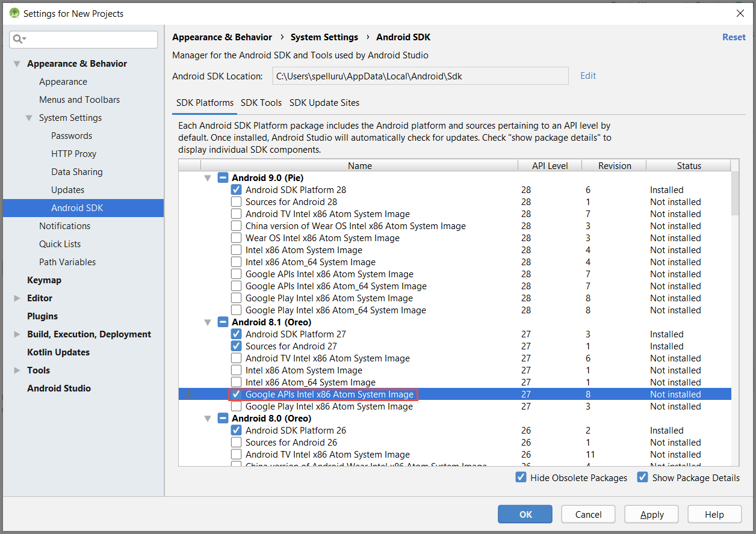Expand Build, Execution, Deployment in the sidebar
Image resolution: width=756 pixels, height=534 pixels.
(x=17, y=334)
